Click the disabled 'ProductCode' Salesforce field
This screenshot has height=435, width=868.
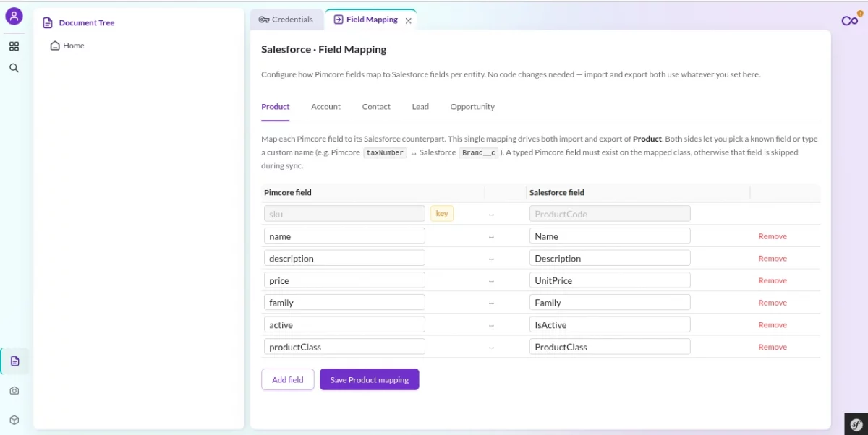click(x=610, y=214)
